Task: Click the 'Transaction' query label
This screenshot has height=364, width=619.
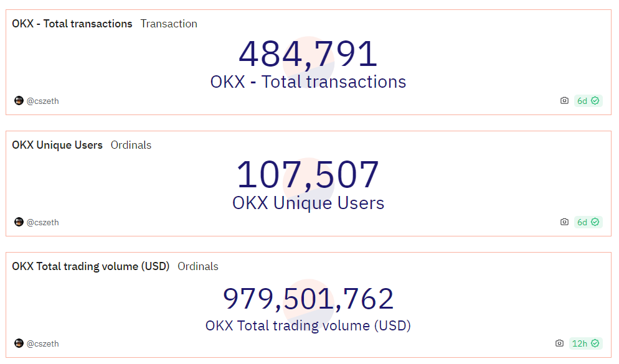Action: 169,24
